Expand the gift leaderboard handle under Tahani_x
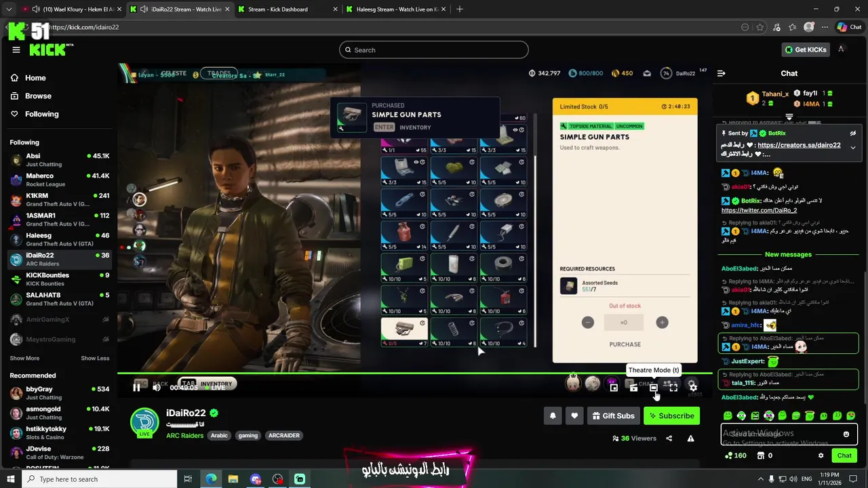The height and width of the screenshot is (488, 868). [789, 117]
